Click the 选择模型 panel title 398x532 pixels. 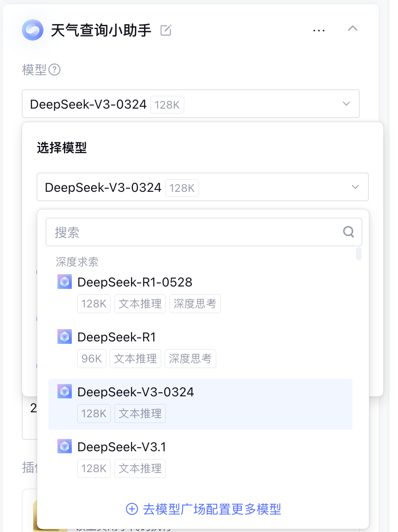(x=62, y=148)
